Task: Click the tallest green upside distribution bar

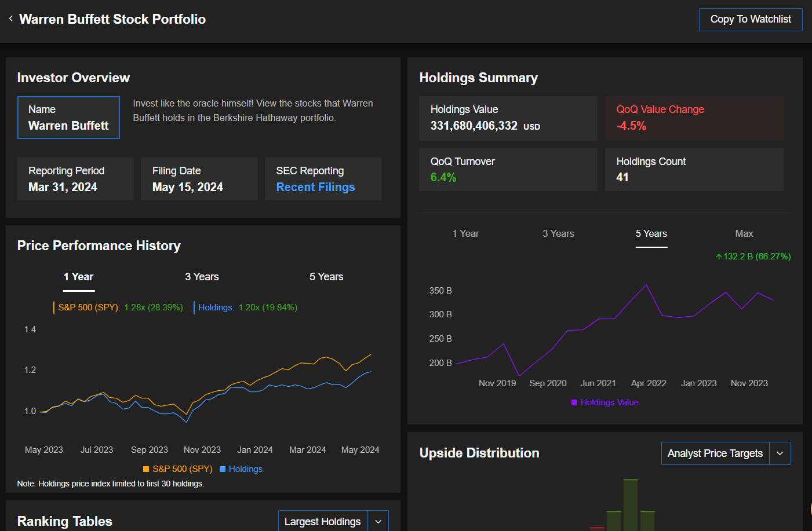Action: [x=631, y=505]
